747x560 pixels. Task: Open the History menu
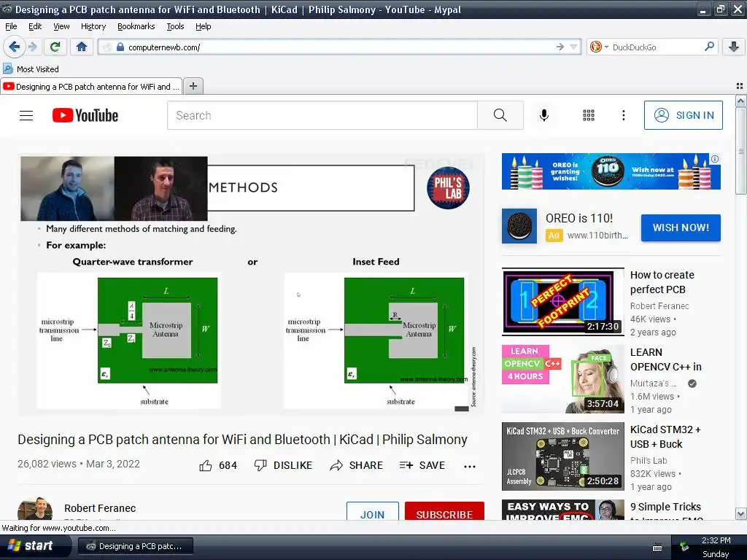[93, 26]
